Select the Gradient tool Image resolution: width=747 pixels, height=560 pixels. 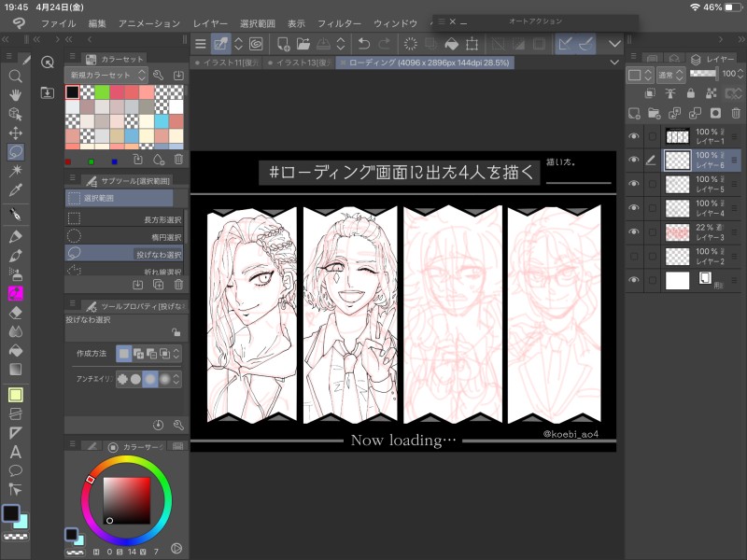click(x=15, y=370)
